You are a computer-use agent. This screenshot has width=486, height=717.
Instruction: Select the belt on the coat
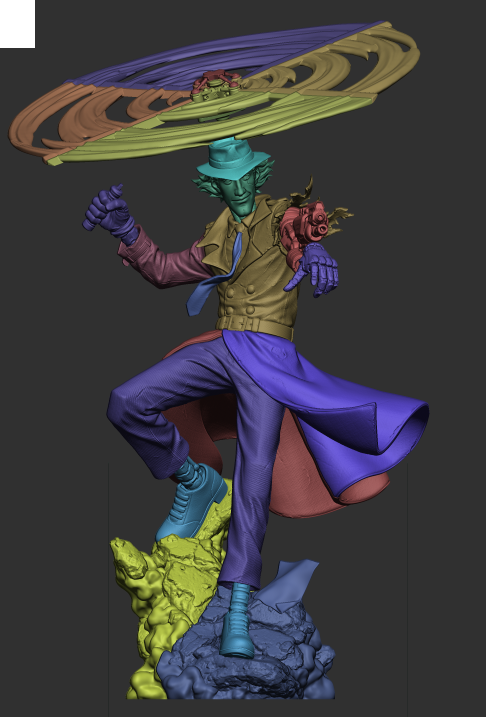click(x=254, y=326)
